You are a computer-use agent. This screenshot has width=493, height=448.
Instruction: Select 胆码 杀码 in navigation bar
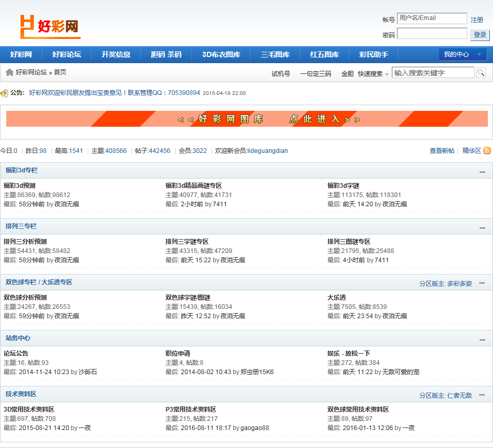coord(166,54)
